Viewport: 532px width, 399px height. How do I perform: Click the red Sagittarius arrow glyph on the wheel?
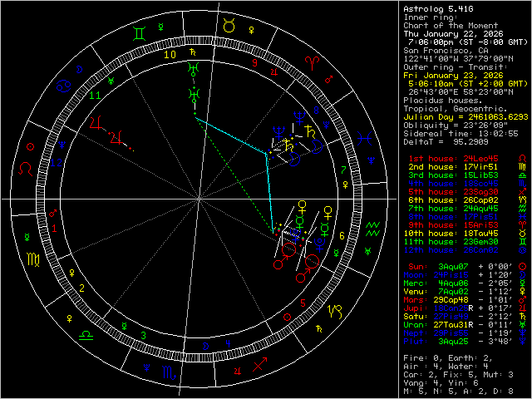[259, 365]
